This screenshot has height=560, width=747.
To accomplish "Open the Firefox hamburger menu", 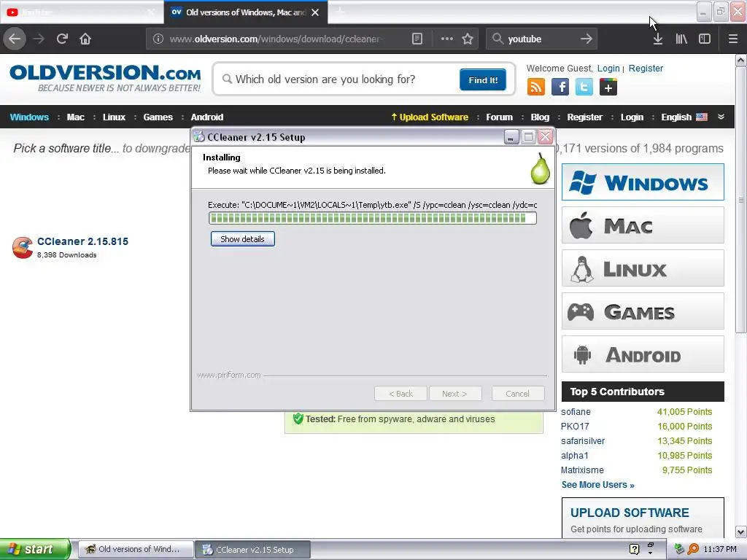I will 732,39.
